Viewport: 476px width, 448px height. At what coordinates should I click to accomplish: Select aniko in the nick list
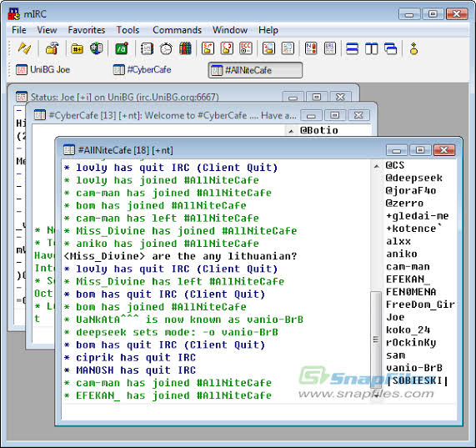point(401,254)
